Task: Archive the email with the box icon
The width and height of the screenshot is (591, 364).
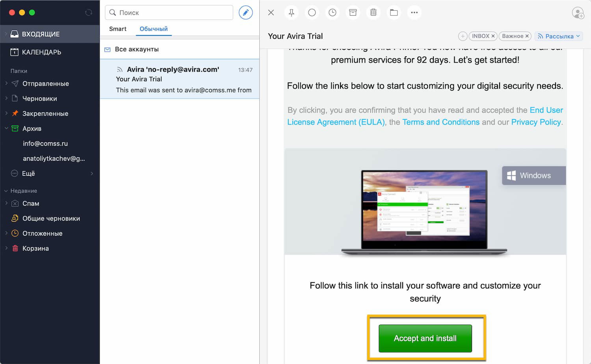Action: (x=353, y=13)
